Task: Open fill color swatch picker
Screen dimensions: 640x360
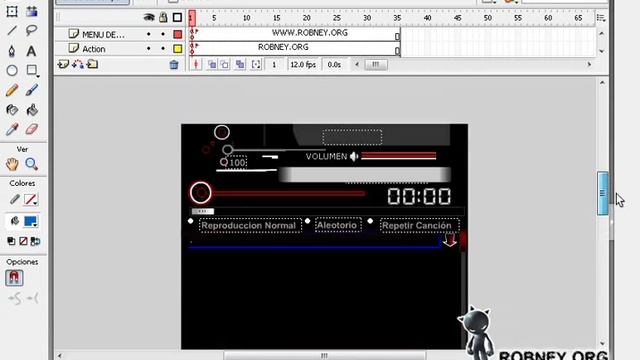Action: (x=30, y=221)
